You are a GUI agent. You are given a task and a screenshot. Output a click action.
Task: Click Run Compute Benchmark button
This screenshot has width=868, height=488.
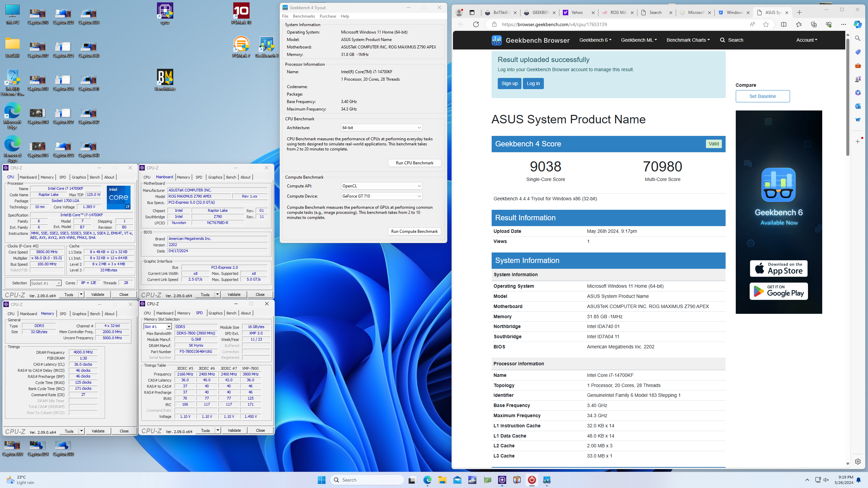coord(414,231)
